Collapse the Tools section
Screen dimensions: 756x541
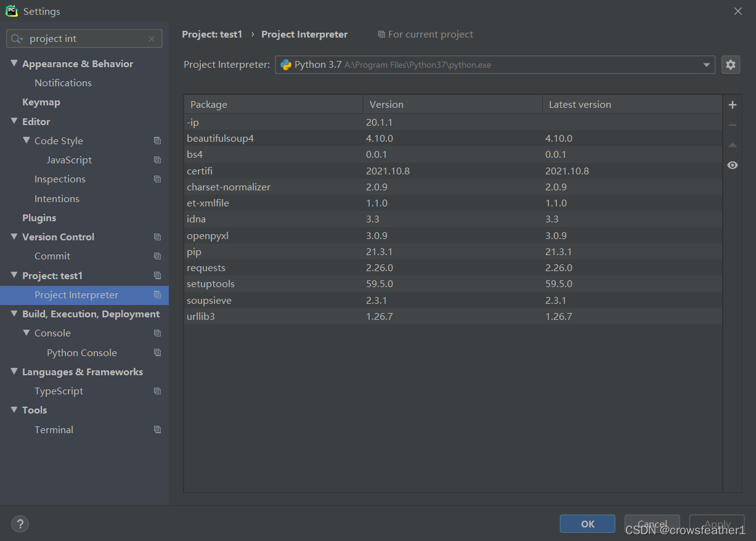pos(14,410)
